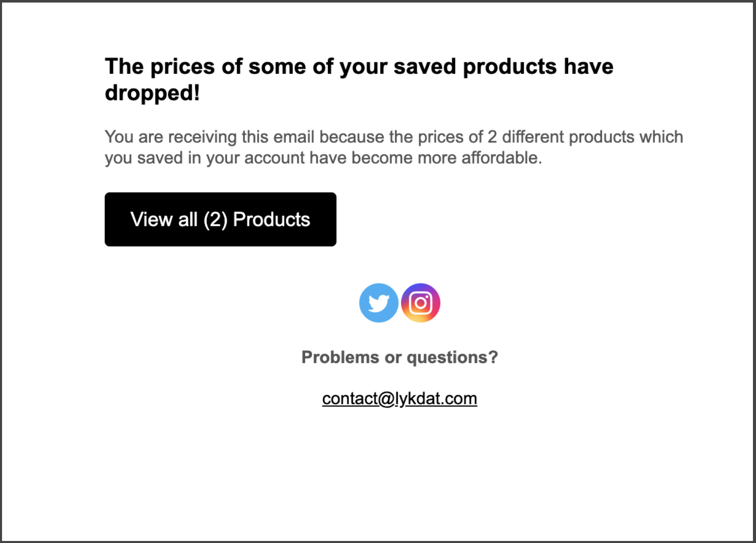Click the paragraph about receiving this email
The height and width of the screenshot is (543, 756).
[394, 147]
